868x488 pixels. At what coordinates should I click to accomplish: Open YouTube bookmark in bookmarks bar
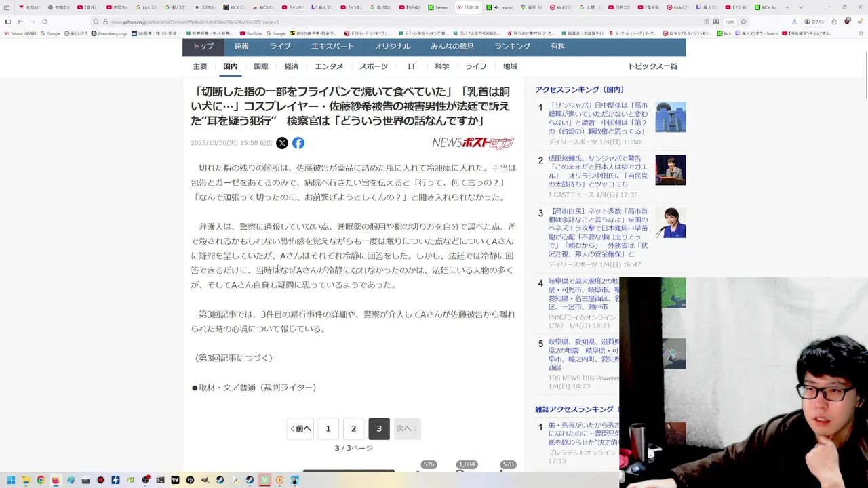point(251,33)
